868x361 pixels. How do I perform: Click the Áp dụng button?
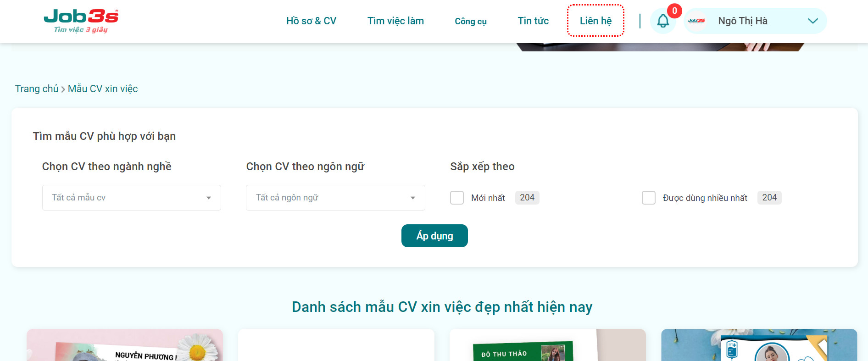[x=434, y=236]
